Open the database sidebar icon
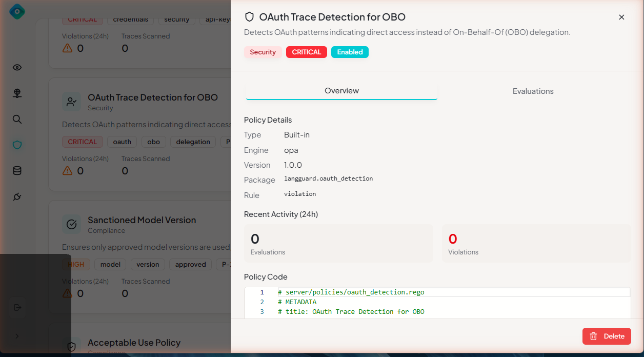The image size is (644, 357). point(17,171)
